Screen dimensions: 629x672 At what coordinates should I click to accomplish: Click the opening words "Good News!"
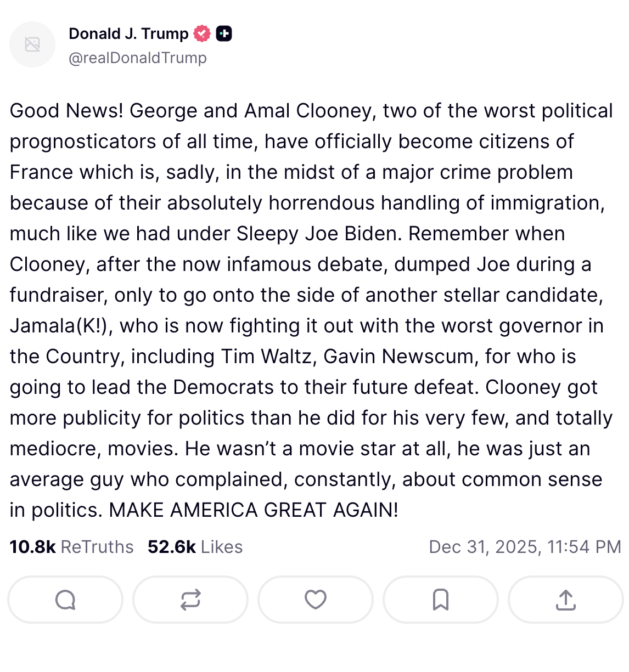66,111
